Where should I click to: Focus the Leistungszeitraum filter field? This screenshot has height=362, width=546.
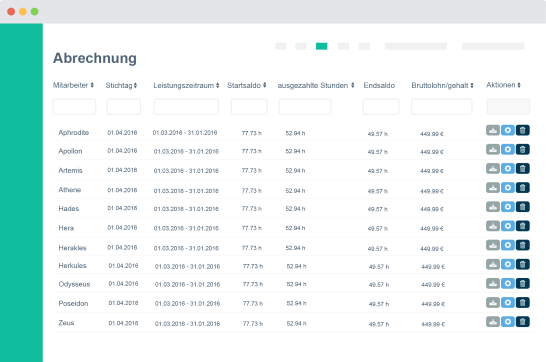click(186, 107)
